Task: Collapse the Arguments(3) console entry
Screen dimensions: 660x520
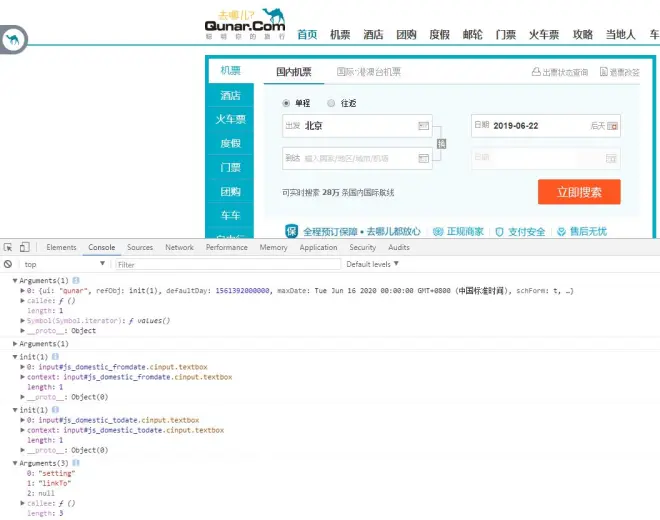Action: click(15, 463)
